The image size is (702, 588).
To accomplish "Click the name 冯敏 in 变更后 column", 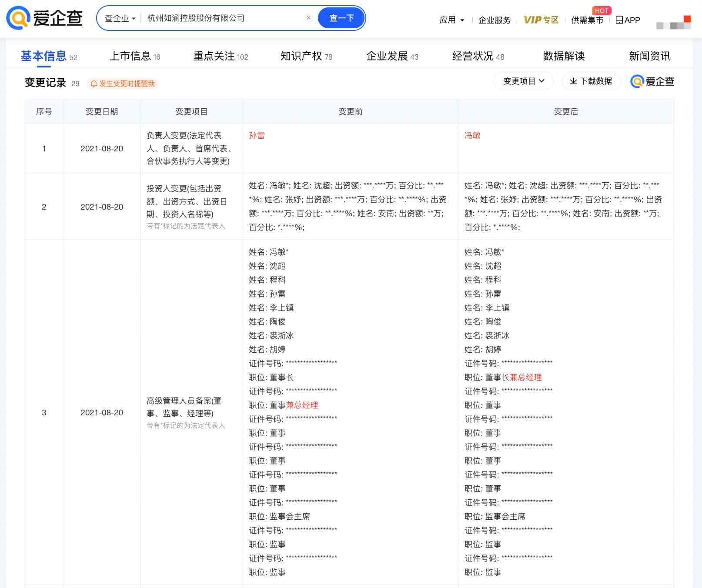I will tap(472, 136).
